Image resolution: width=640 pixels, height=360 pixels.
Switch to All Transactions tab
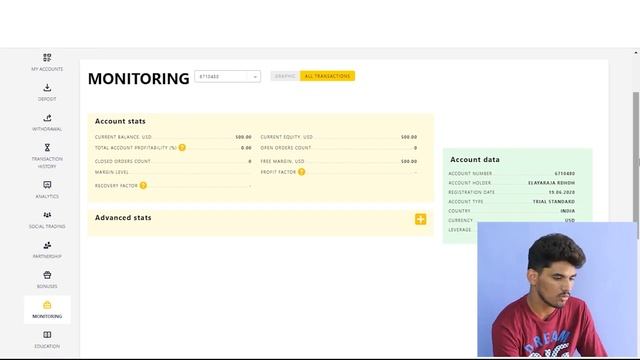tap(327, 76)
